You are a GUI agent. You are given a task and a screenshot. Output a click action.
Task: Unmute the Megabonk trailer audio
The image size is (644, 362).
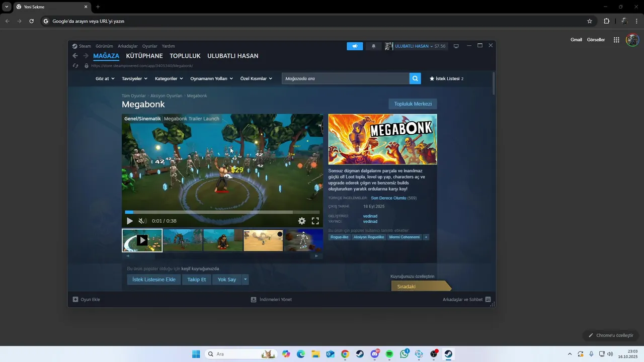142,221
